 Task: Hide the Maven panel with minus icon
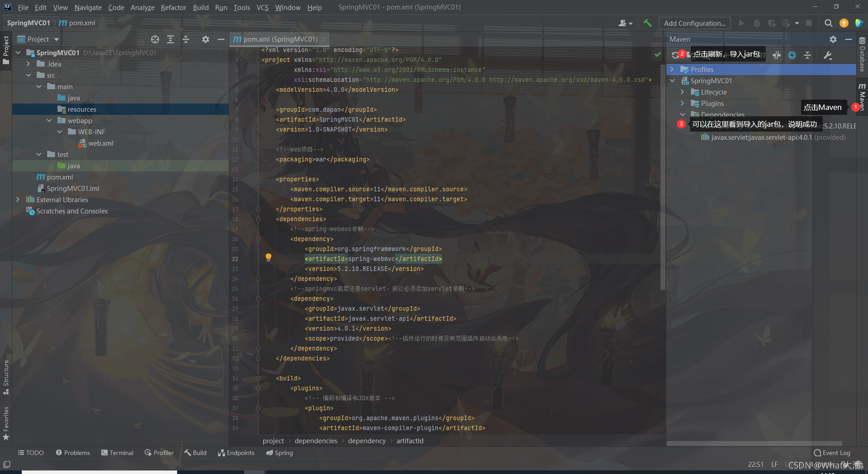coord(849,39)
